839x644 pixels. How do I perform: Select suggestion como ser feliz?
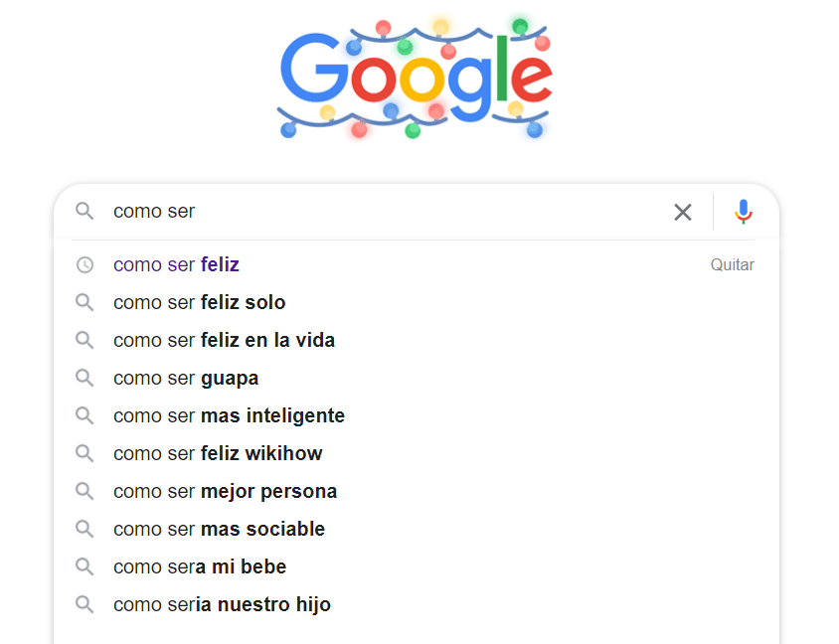(x=176, y=264)
